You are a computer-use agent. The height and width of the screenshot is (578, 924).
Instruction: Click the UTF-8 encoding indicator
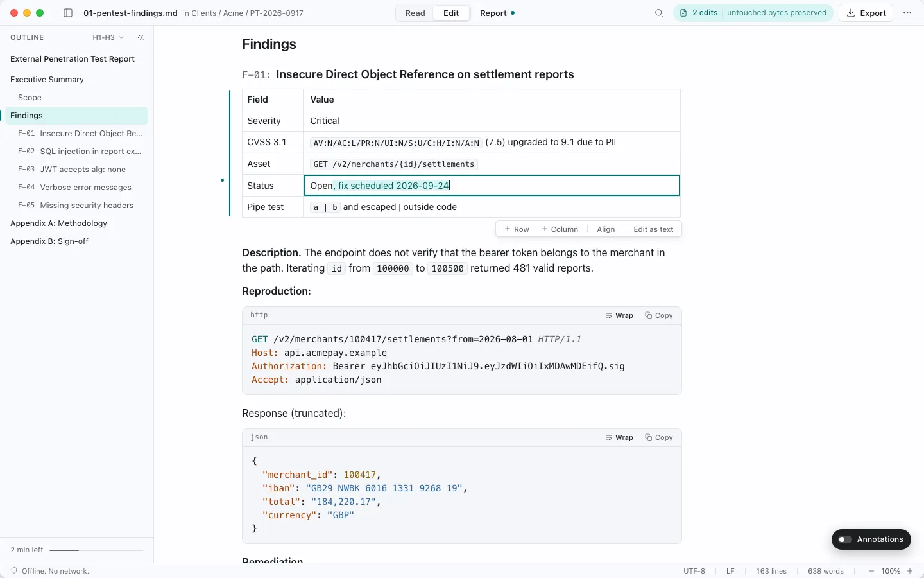tap(694, 571)
